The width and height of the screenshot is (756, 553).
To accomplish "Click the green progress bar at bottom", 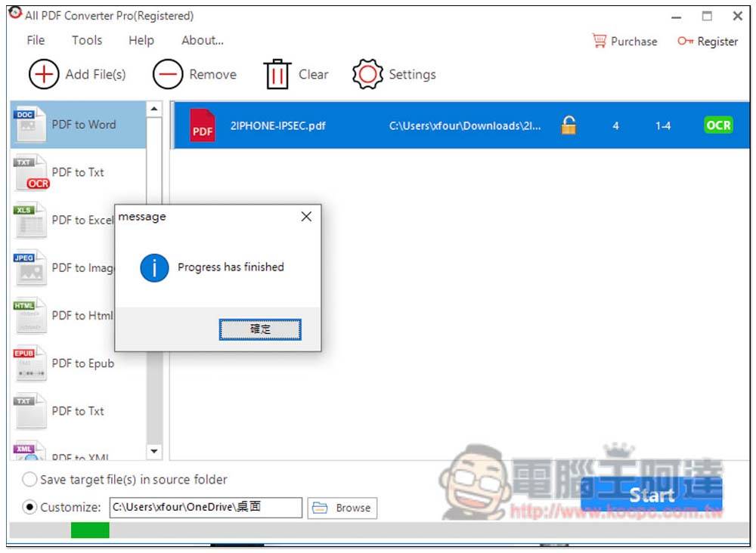I will click(x=90, y=530).
